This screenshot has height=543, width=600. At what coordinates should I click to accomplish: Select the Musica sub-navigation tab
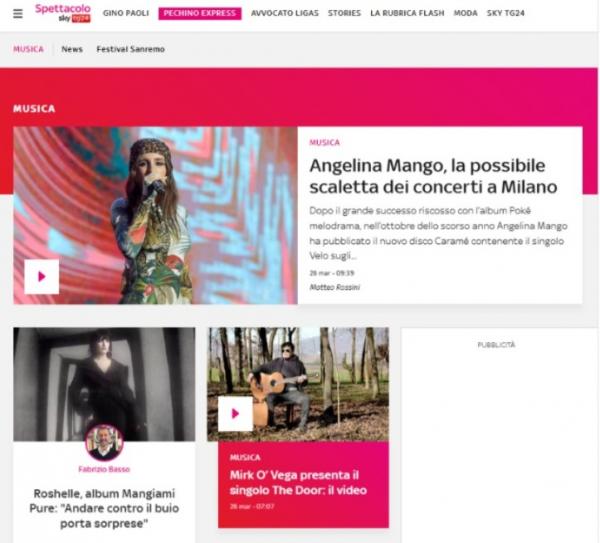(x=28, y=49)
